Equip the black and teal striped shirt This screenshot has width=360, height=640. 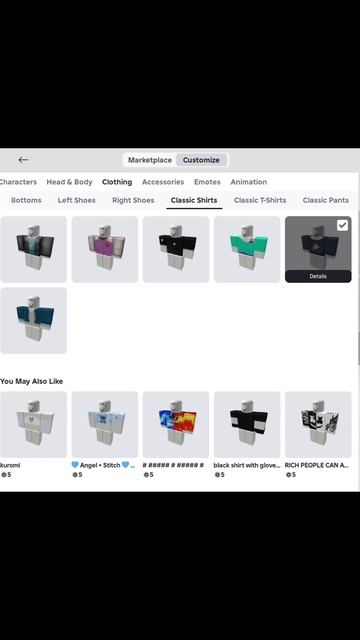(33, 249)
